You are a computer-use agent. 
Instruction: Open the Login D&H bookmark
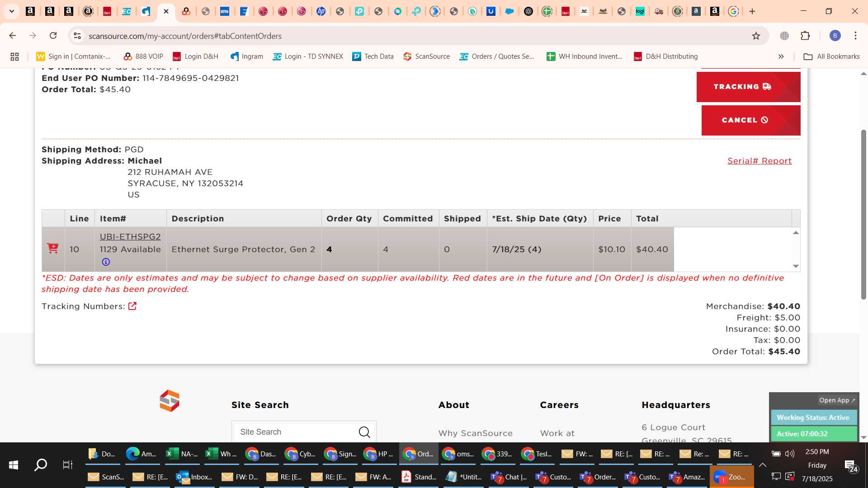point(195,56)
